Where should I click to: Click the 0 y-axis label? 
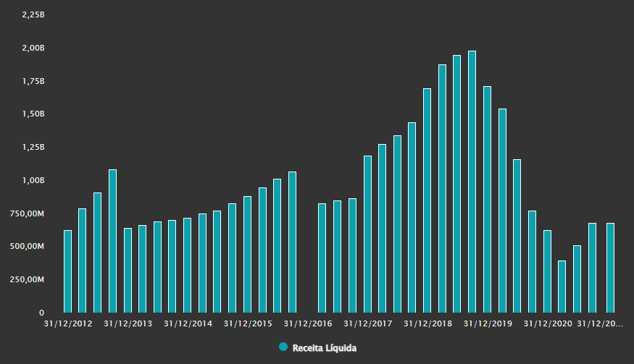(x=41, y=313)
